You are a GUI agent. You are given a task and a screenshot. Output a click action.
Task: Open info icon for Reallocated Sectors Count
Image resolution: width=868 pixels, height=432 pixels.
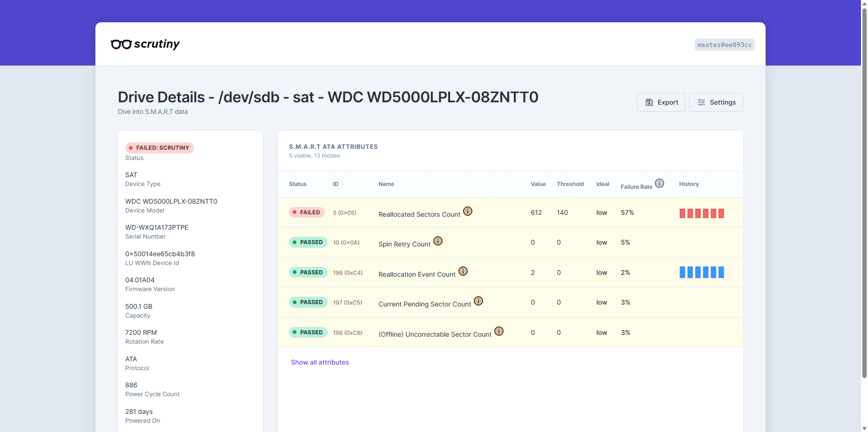tap(468, 211)
